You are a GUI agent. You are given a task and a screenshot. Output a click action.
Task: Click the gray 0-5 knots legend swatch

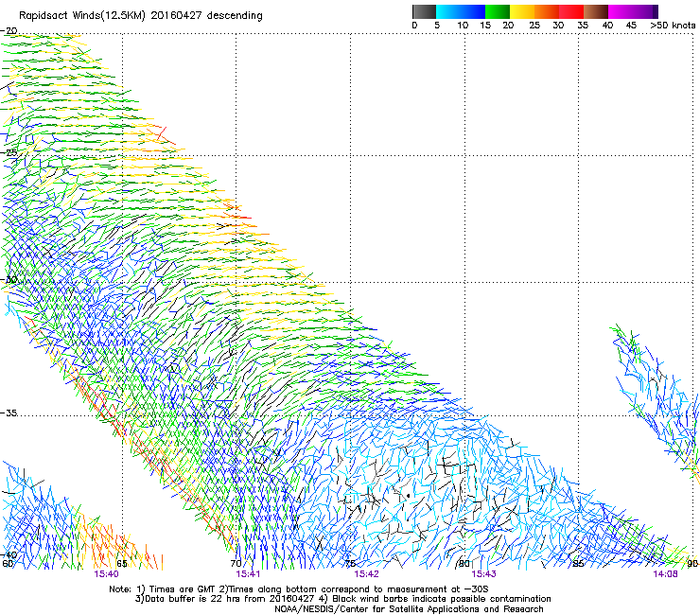pyautogui.click(x=424, y=11)
